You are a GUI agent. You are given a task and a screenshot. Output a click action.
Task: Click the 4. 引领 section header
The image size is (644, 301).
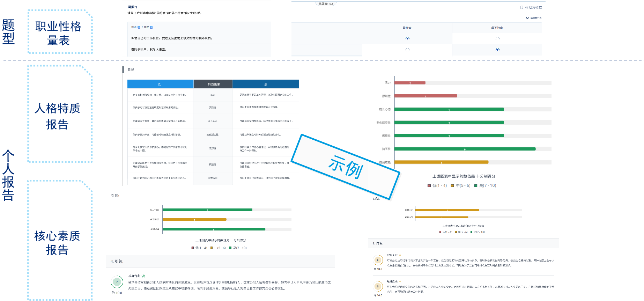click(117, 262)
